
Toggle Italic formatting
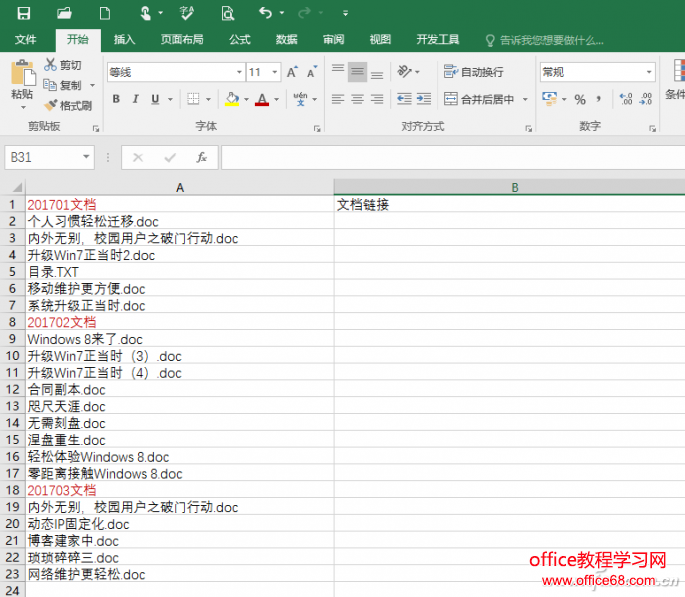(135, 99)
